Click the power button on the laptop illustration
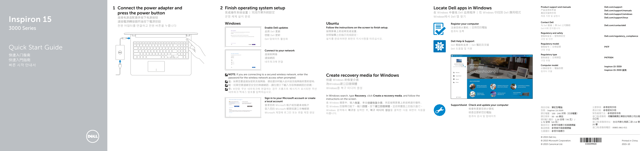 [x=187, y=40]
